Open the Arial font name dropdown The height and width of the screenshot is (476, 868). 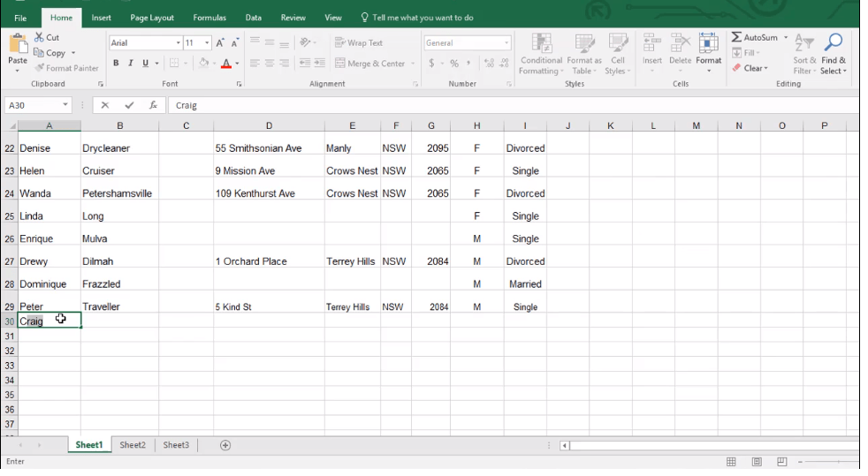click(x=179, y=42)
